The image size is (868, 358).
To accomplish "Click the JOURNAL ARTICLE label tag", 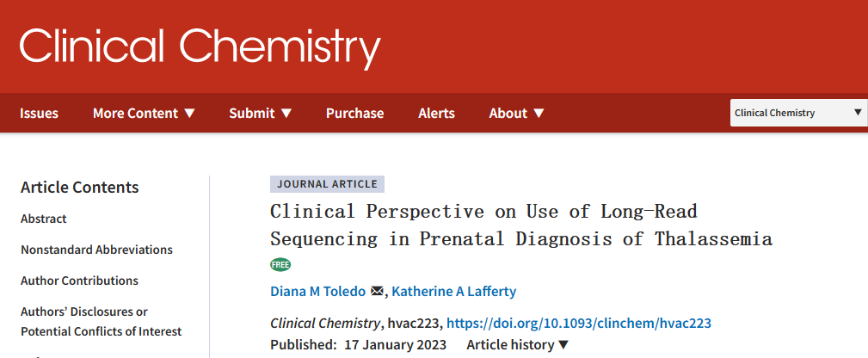I will coord(327,183).
